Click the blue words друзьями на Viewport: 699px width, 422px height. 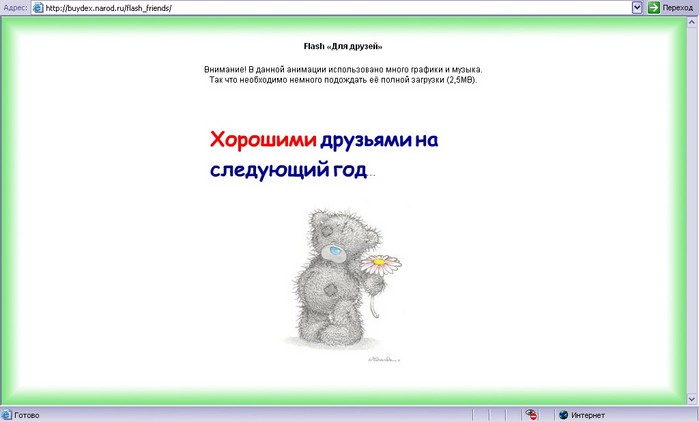[379, 141]
